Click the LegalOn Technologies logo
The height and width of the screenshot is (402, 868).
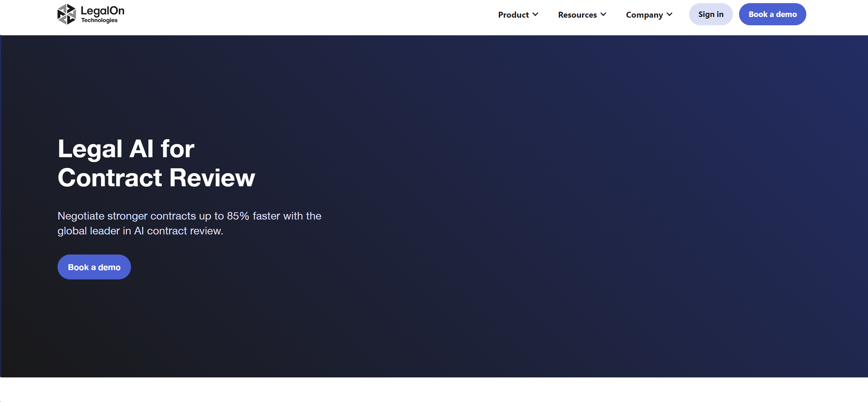pyautogui.click(x=91, y=14)
